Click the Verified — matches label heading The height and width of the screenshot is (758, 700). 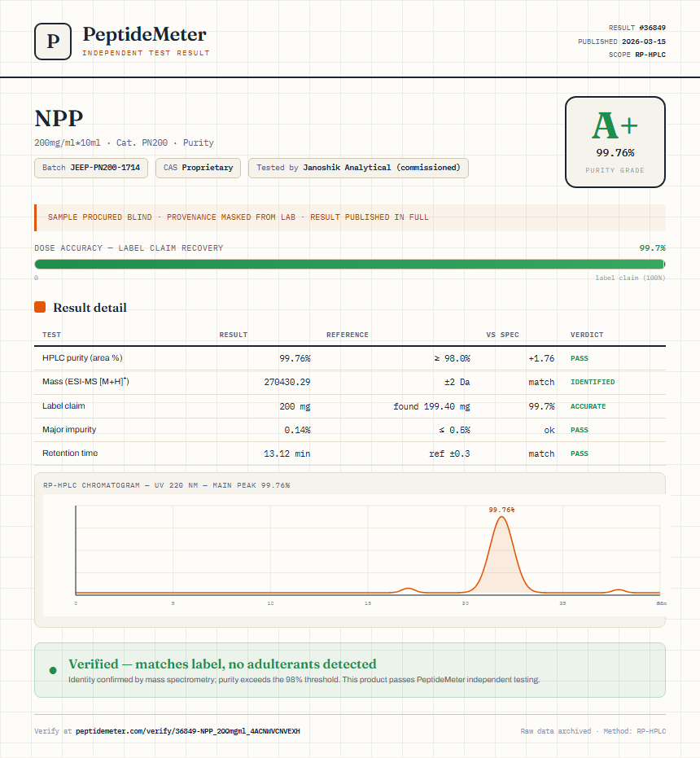point(222,664)
